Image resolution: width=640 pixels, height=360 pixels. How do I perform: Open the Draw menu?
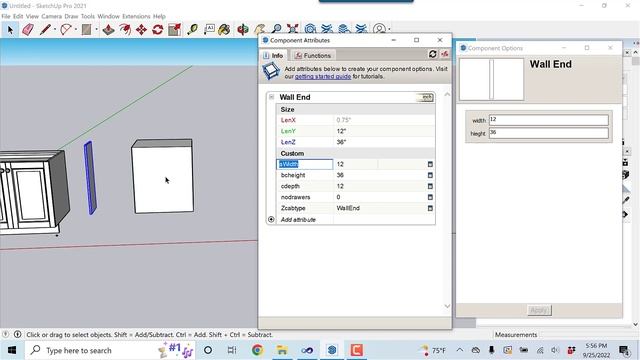tap(71, 16)
